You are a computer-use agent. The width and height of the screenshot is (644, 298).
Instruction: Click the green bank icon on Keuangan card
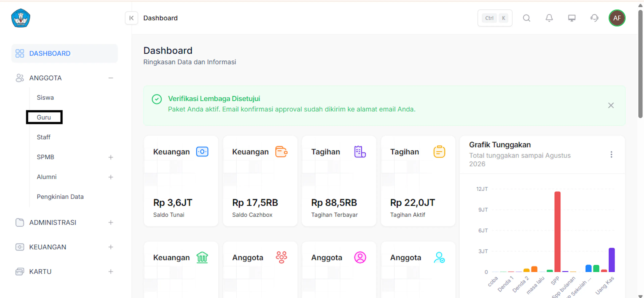[202, 257]
